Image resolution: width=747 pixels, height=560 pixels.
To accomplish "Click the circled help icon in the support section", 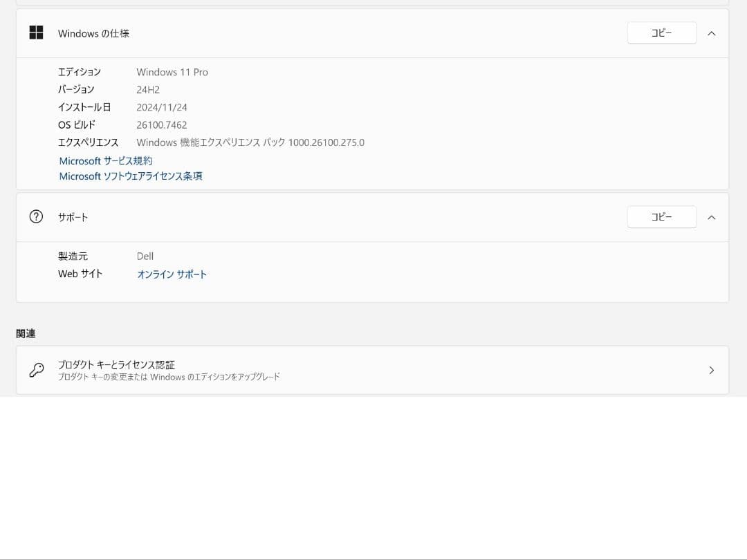I will tap(35, 216).
